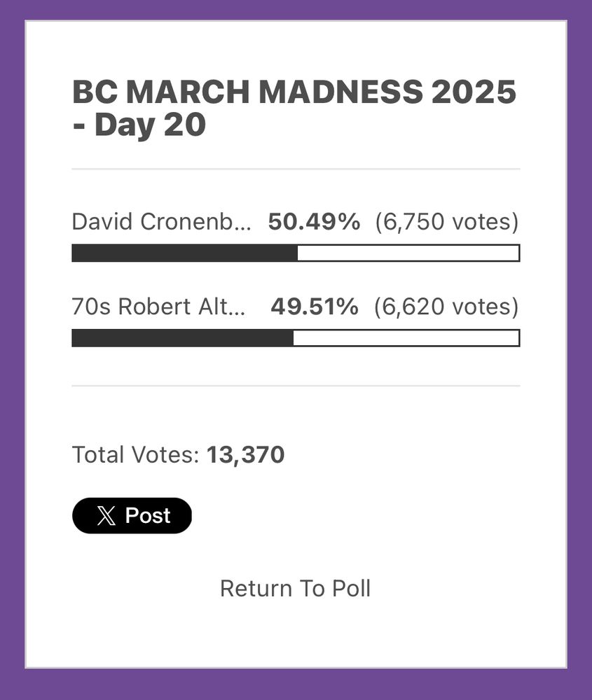
Task: Select the truncated David Cronenb... option label
Action: 161,221
